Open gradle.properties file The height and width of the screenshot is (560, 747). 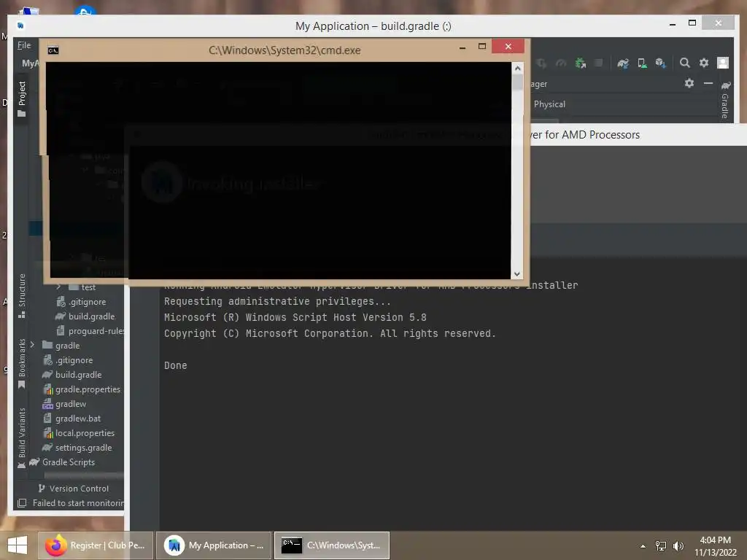(x=82, y=389)
